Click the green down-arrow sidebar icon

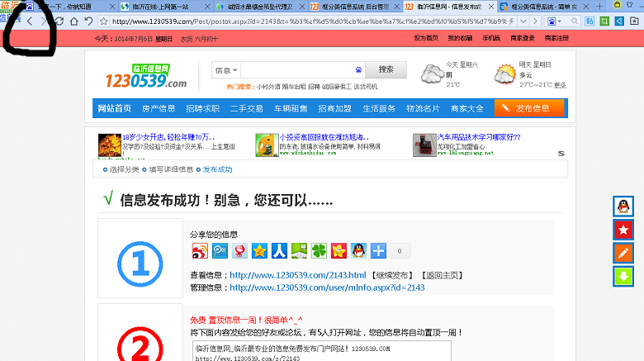[x=623, y=276]
